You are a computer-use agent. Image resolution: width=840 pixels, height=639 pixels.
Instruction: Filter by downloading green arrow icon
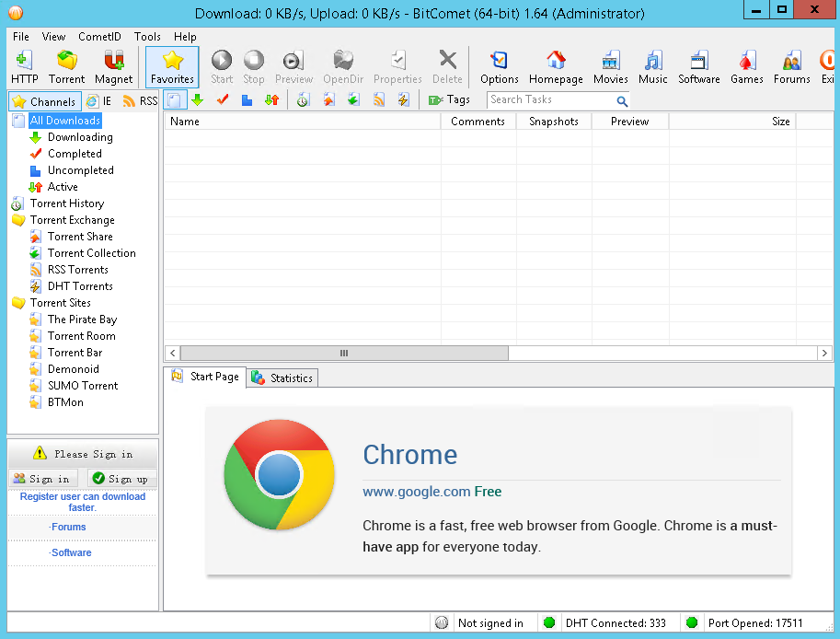[198, 99]
